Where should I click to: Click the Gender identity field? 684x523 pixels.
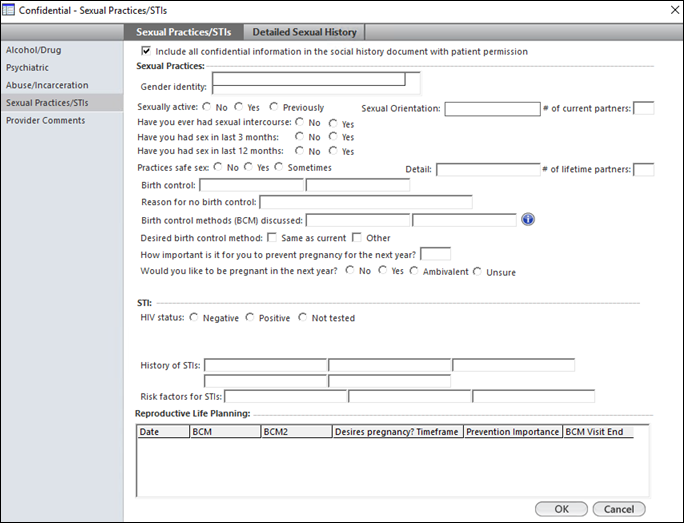point(316,83)
